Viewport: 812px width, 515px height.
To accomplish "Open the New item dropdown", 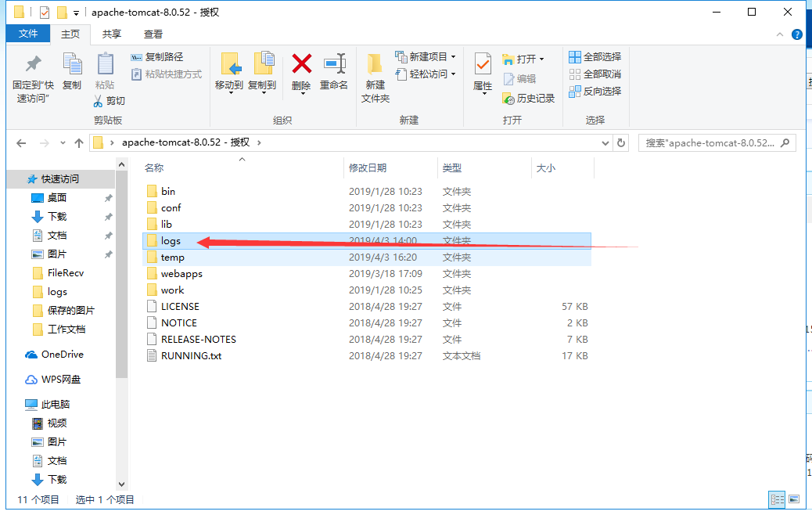I will click(x=425, y=56).
